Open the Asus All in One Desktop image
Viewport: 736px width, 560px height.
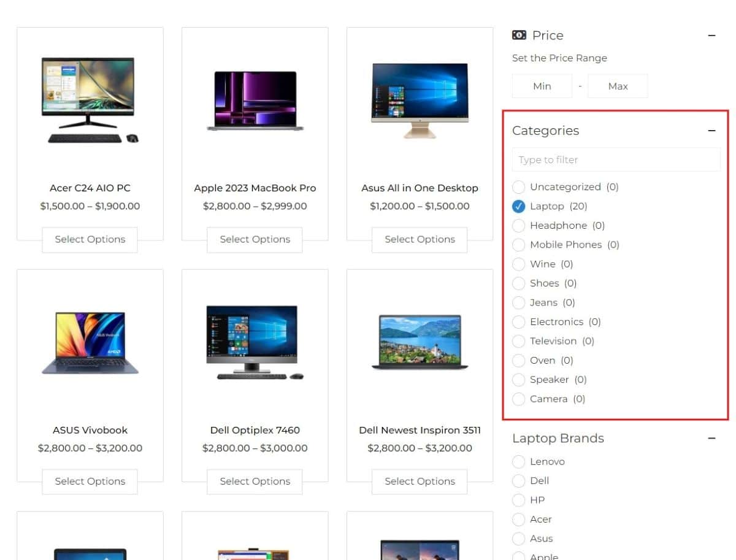coord(420,101)
